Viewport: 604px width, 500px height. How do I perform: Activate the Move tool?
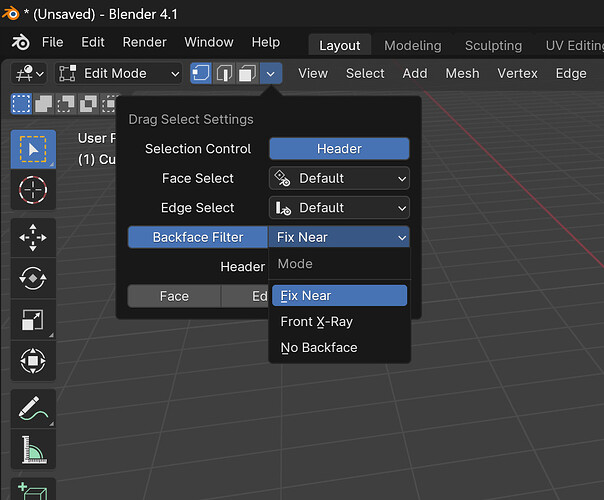(x=33, y=237)
